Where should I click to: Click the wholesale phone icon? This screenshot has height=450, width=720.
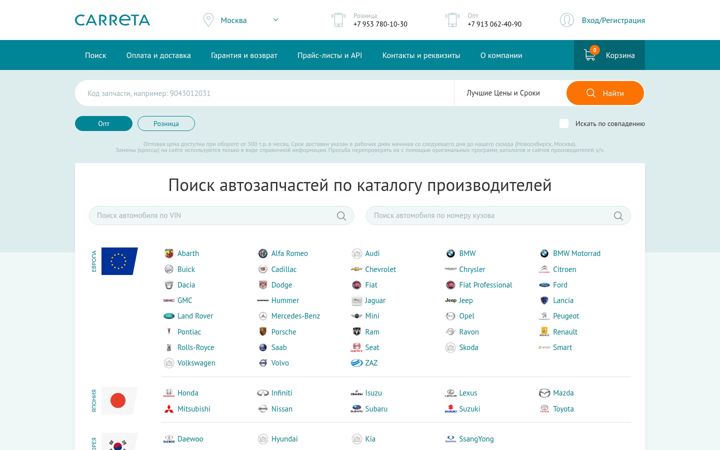pyautogui.click(x=452, y=20)
